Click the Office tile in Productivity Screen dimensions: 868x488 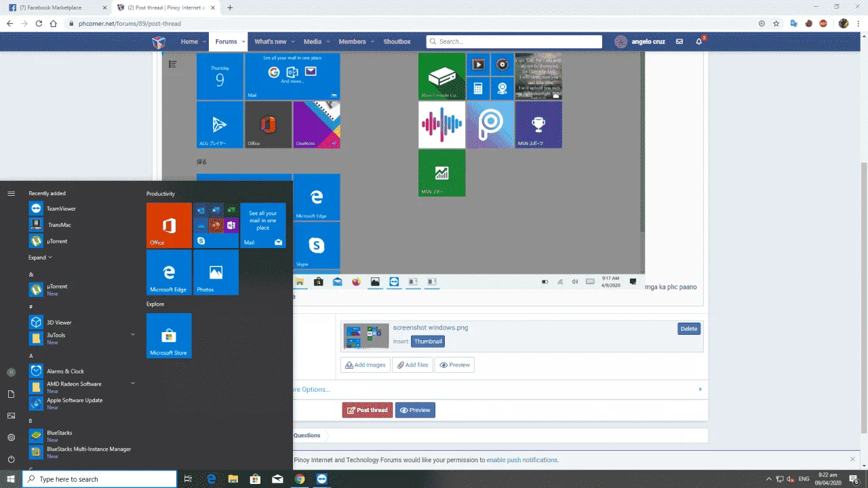169,225
